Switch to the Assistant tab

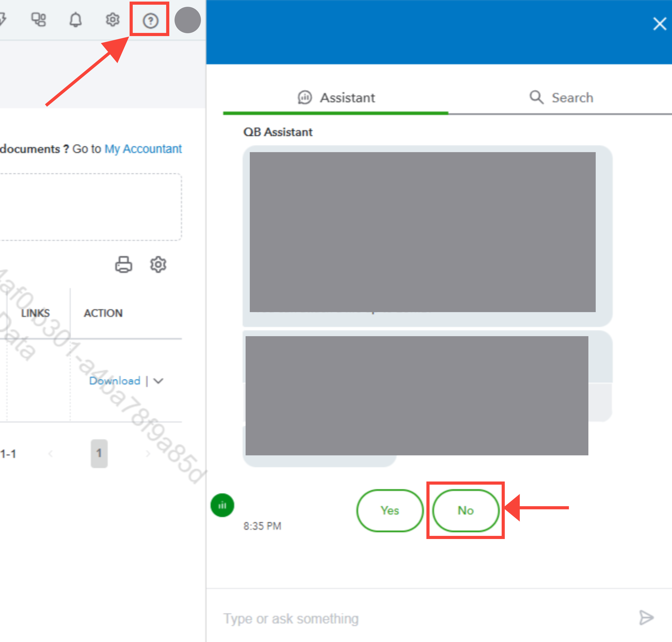(x=336, y=98)
